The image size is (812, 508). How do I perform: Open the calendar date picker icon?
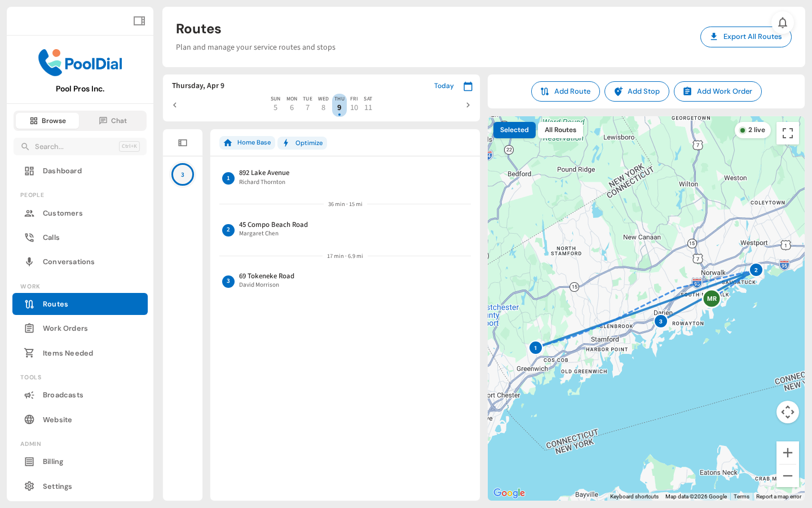coord(467,86)
